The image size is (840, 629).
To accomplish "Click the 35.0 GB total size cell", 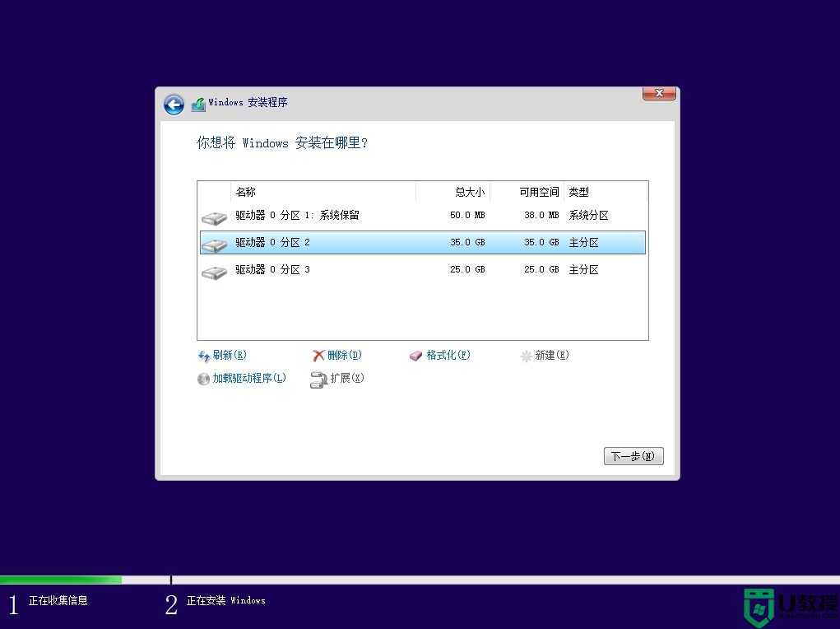I will (x=467, y=242).
